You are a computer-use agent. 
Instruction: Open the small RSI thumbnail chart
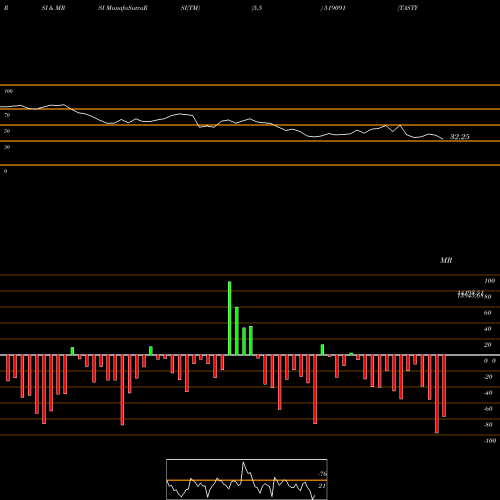coord(247,479)
